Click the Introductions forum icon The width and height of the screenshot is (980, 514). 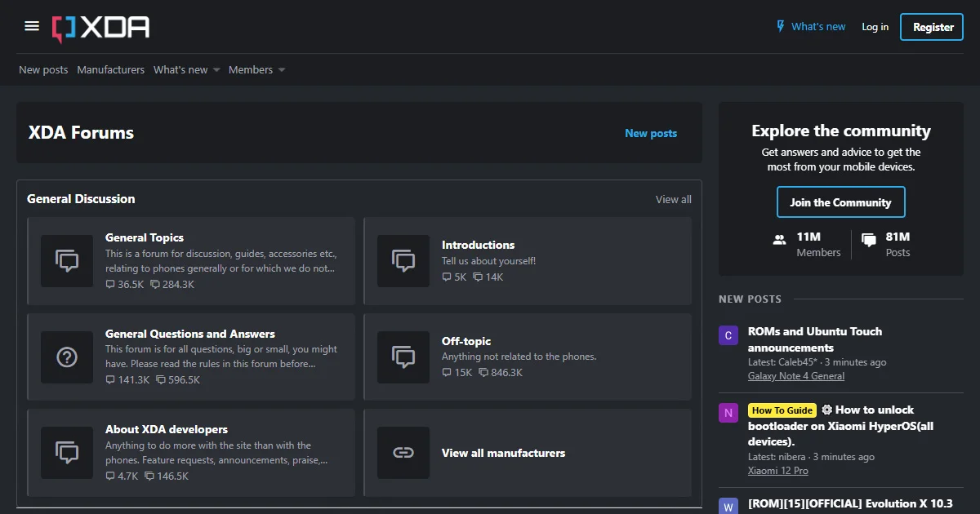pos(403,261)
